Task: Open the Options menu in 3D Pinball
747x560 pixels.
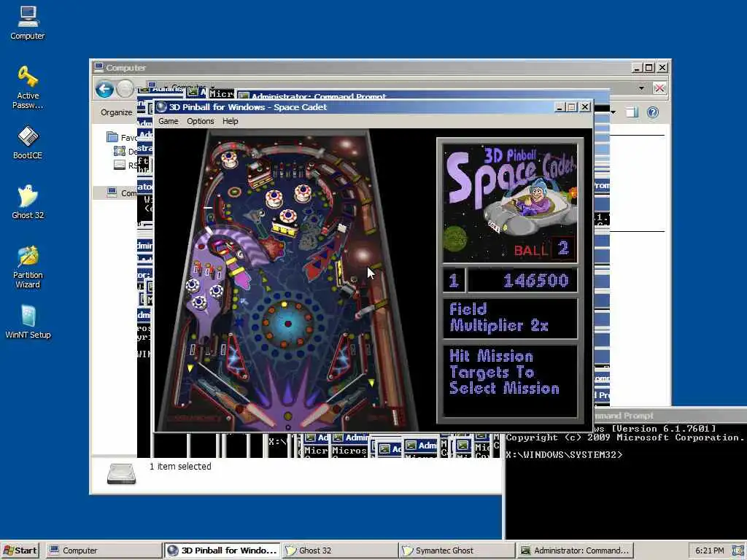Action: click(x=200, y=121)
